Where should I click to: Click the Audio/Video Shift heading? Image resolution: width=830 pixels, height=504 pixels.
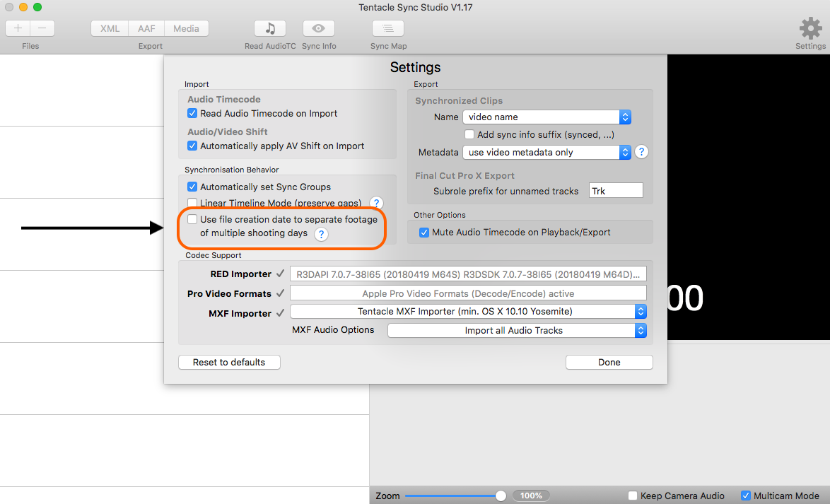(228, 131)
